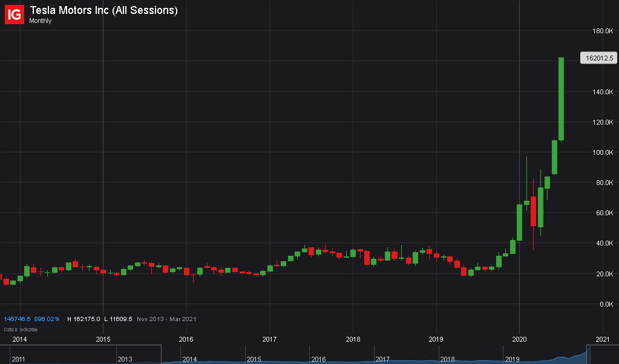
Task: Toggle the Data is Indicative notice
Action: [21, 330]
